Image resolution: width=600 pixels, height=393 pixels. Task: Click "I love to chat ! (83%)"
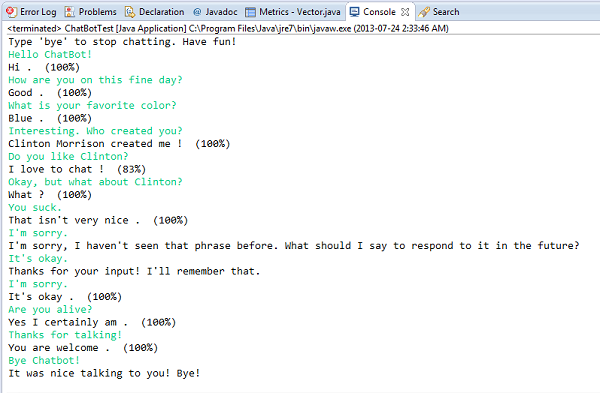click(77, 169)
